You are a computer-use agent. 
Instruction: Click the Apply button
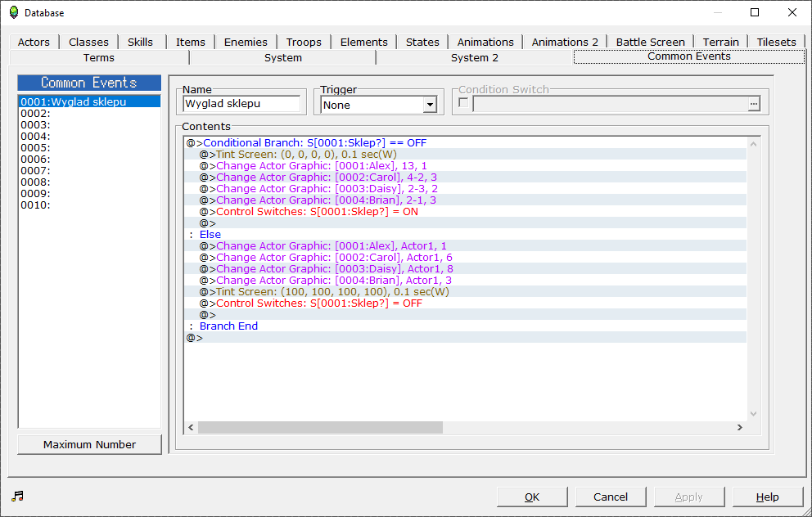click(x=688, y=497)
